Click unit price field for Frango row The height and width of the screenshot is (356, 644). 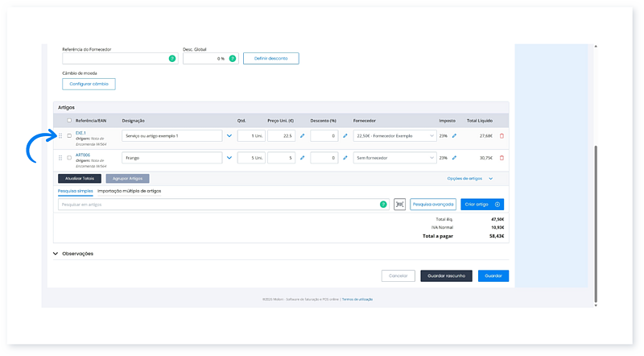(x=281, y=158)
